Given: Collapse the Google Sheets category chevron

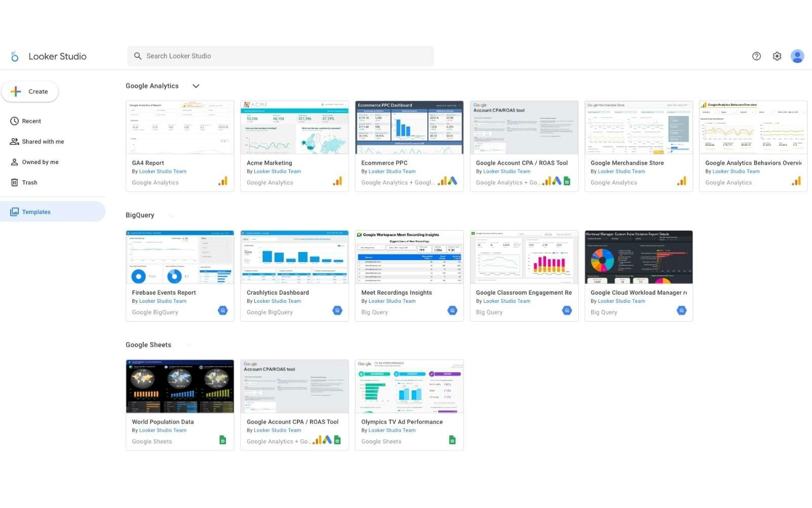Looking at the screenshot, I should [x=189, y=345].
